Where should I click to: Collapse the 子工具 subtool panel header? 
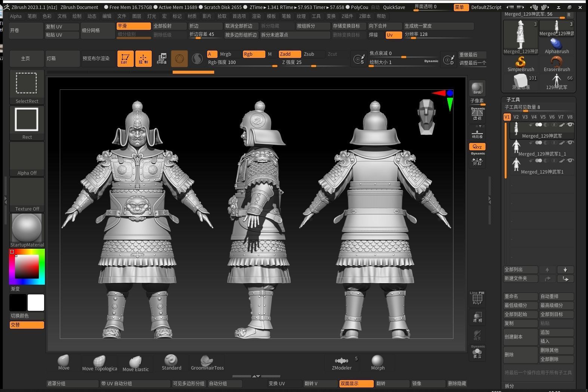(513, 99)
